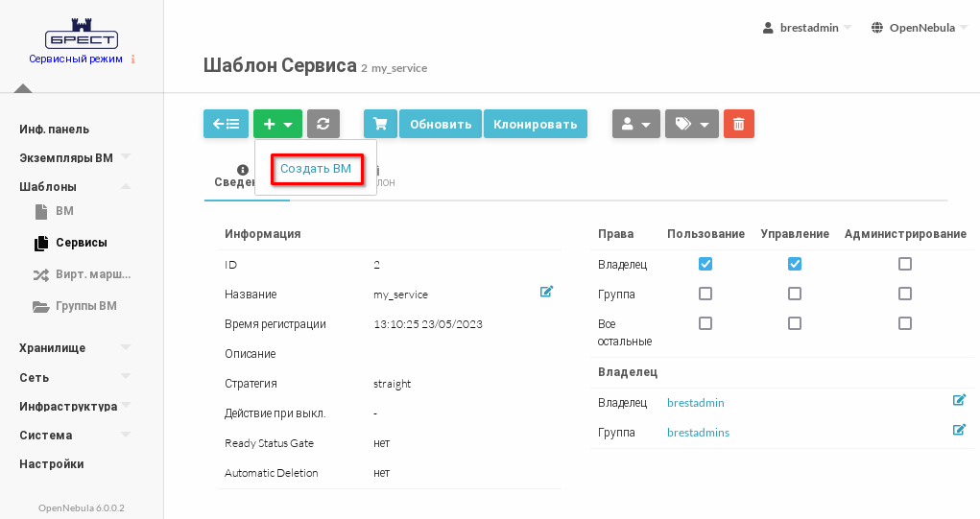Click the Клонировать button

click(535, 124)
